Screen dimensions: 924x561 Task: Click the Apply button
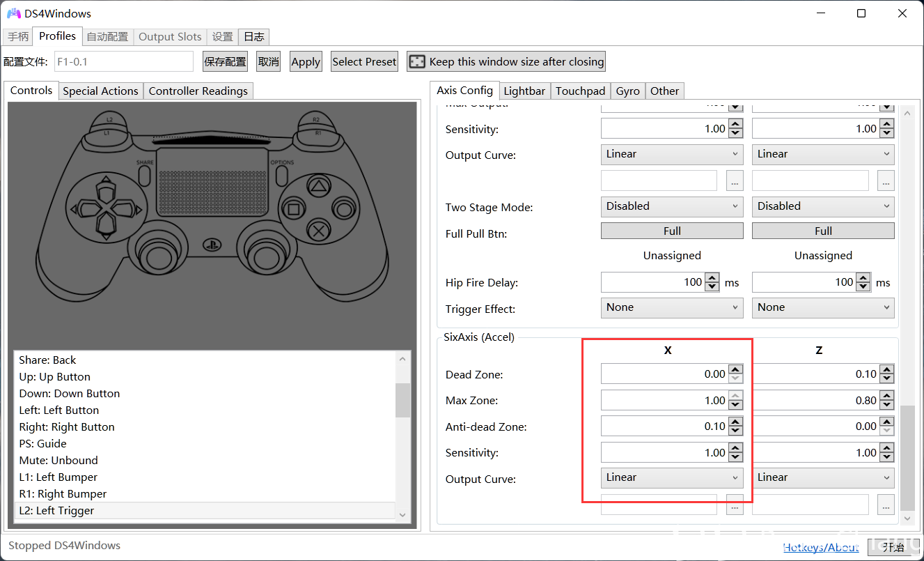306,61
